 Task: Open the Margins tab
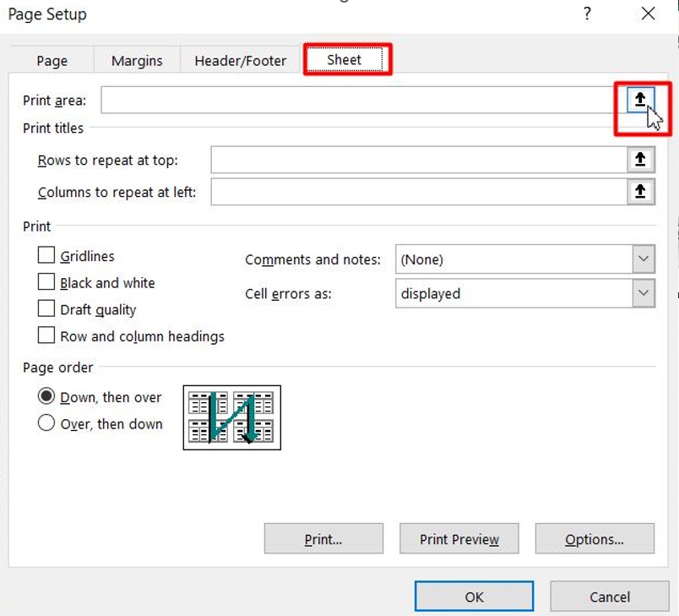137,61
